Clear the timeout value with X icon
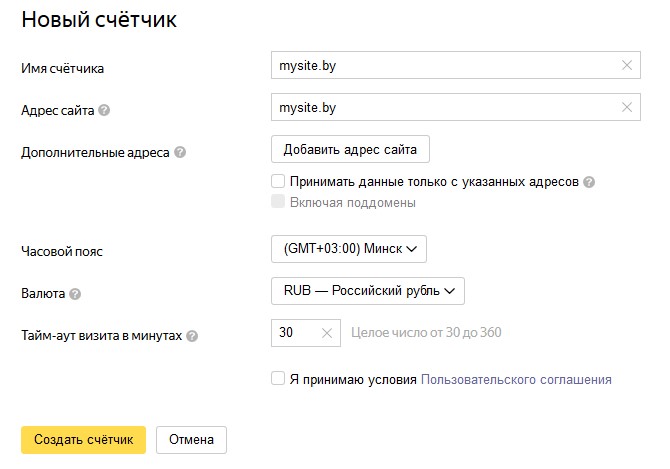Viewport: 670px width, 469px height. click(326, 333)
